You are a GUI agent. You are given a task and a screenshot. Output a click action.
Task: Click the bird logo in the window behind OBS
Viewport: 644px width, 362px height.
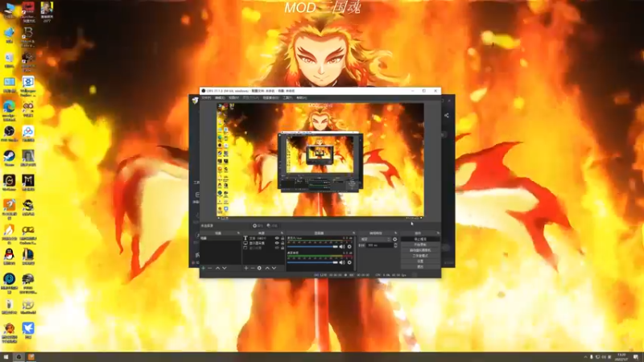195,100
